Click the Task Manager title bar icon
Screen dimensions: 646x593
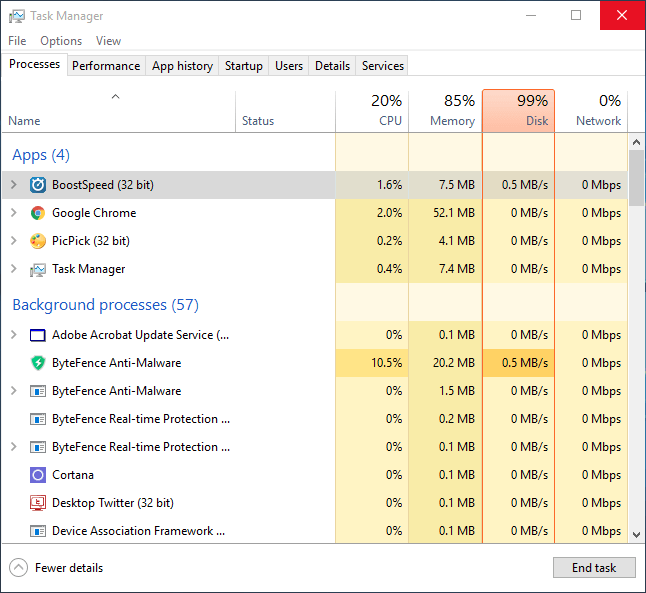[16, 16]
